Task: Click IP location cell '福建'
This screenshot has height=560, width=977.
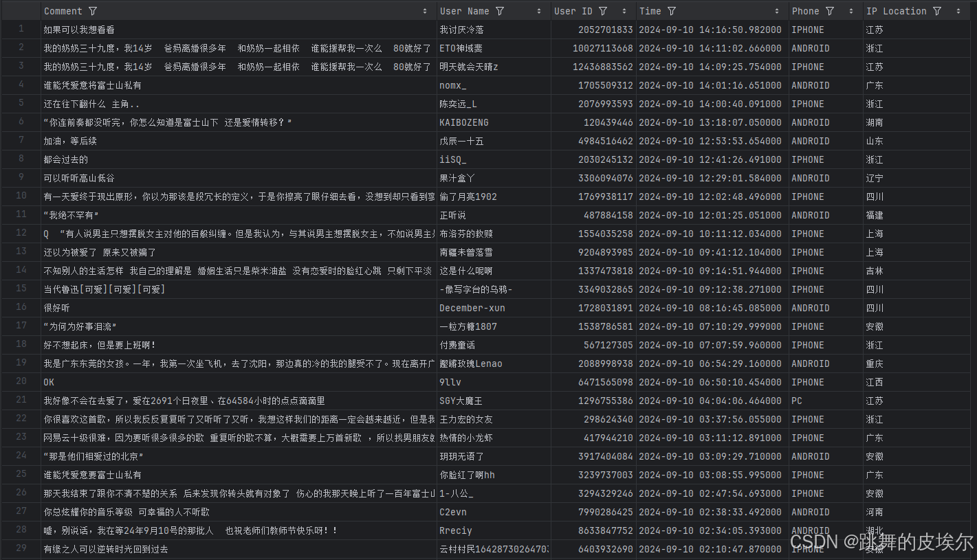Action: (916, 215)
